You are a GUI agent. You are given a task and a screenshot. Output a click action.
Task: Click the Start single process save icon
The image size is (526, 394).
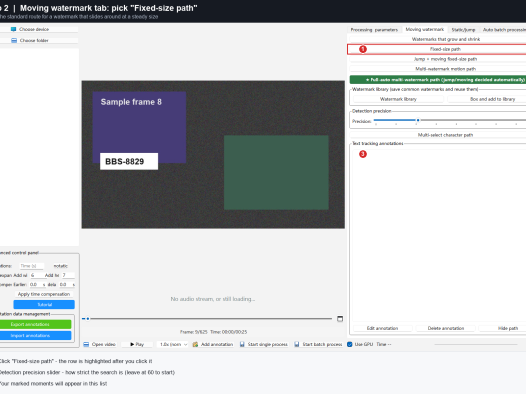pyautogui.click(x=242, y=344)
